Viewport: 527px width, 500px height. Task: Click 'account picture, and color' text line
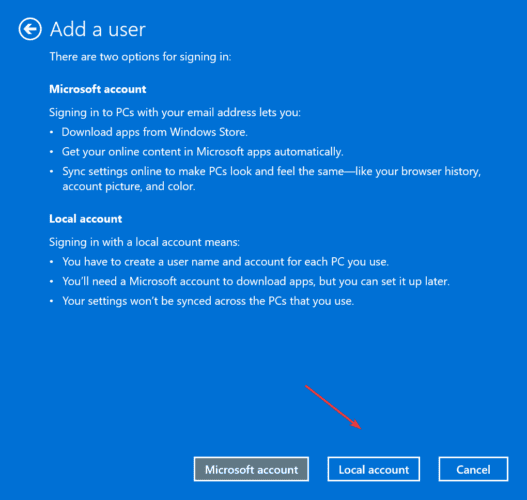129,186
